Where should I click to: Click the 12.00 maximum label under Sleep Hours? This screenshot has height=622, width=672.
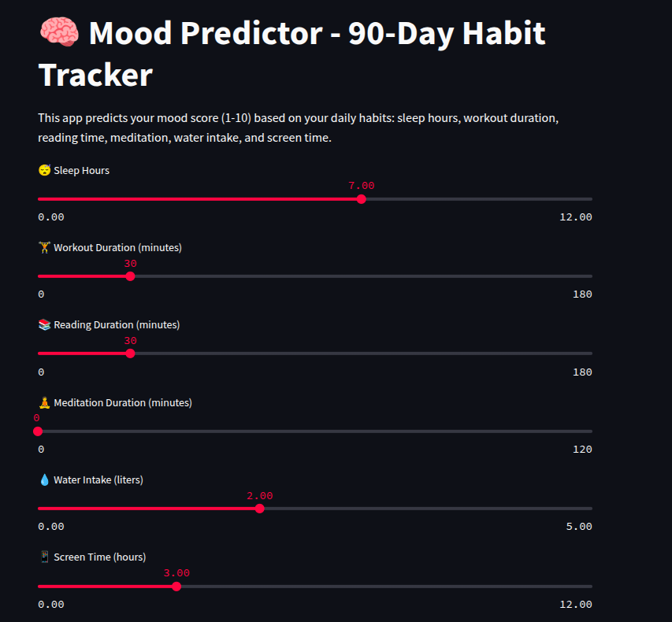coord(575,217)
